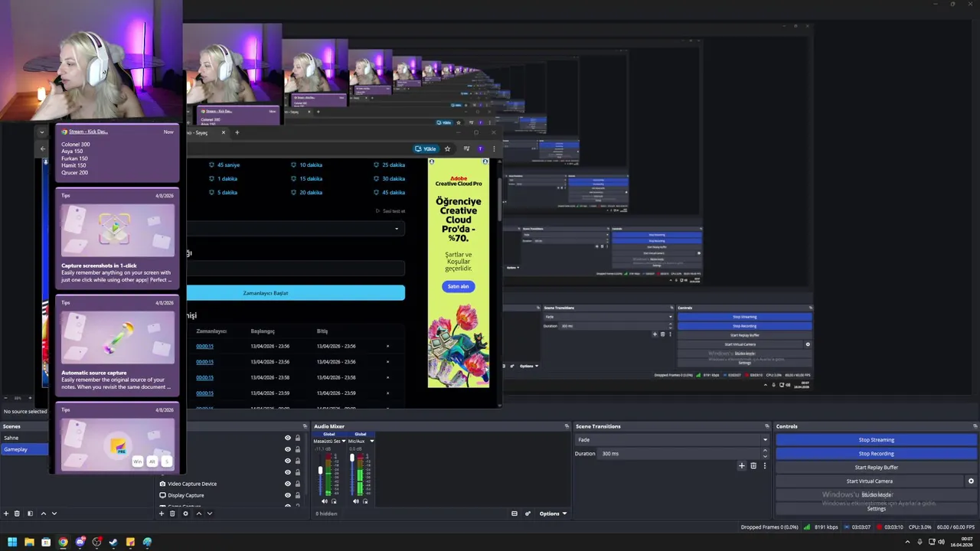Screen dimensions: 980x551
Task: Open Windows Start menu
Action: [12, 542]
